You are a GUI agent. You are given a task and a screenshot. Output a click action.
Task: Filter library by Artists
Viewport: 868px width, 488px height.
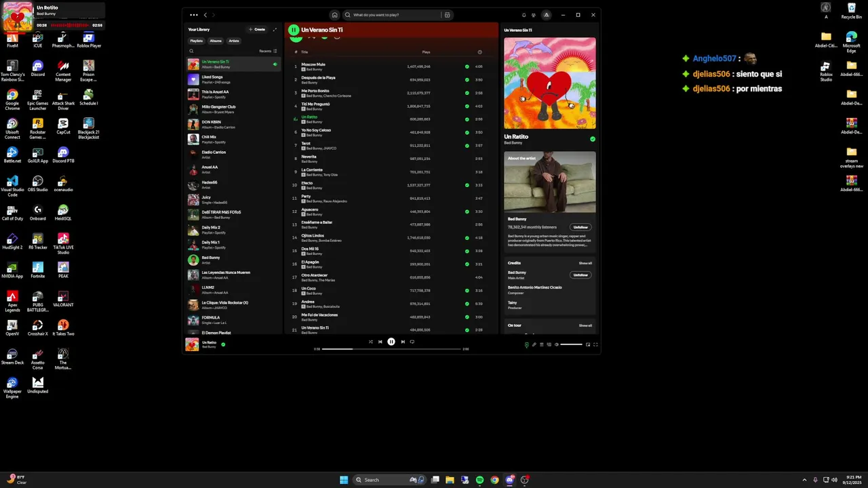[x=234, y=41]
